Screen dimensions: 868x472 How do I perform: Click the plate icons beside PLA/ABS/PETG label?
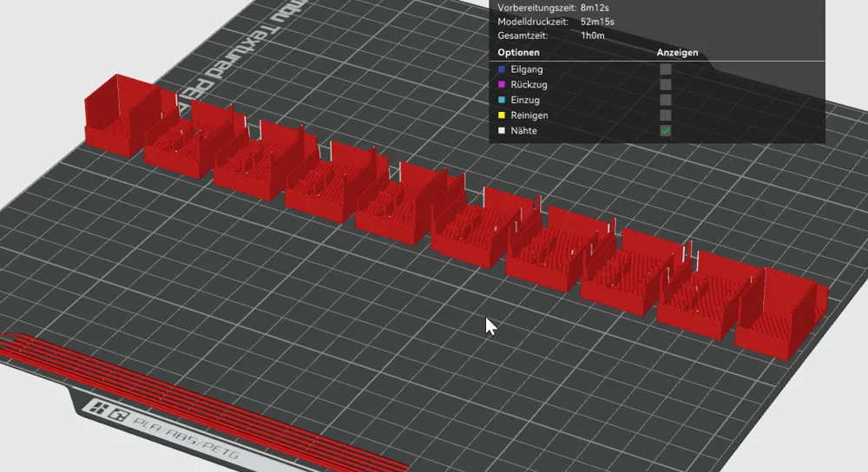click(108, 410)
